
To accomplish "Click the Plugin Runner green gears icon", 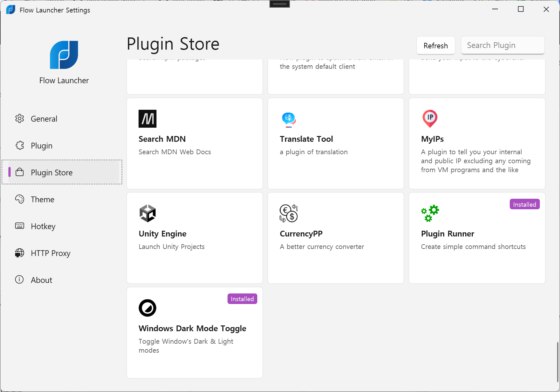I will [430, 213].
